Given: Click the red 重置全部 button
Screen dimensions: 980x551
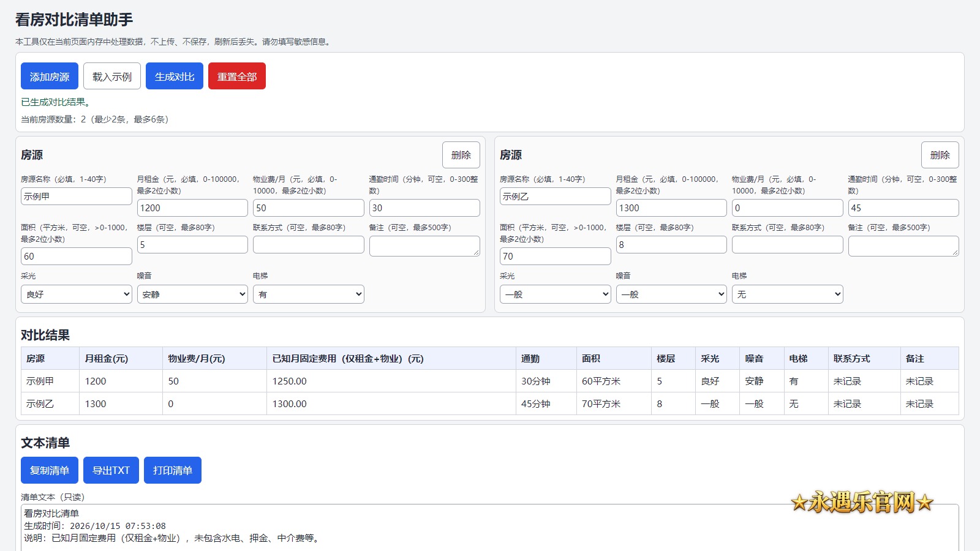Looking at the screenshot, I should 237,76.
